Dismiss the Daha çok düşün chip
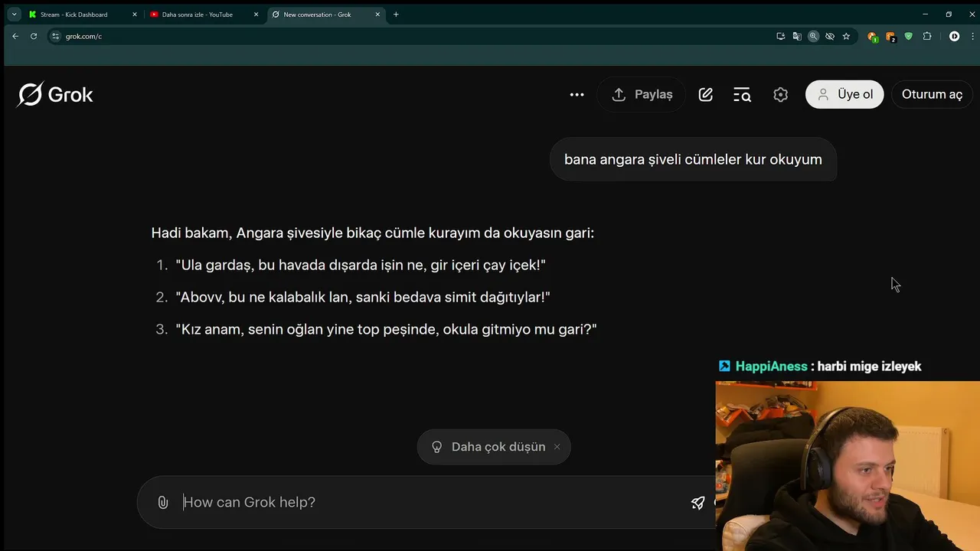980x551 pixels. pos(557,447)
